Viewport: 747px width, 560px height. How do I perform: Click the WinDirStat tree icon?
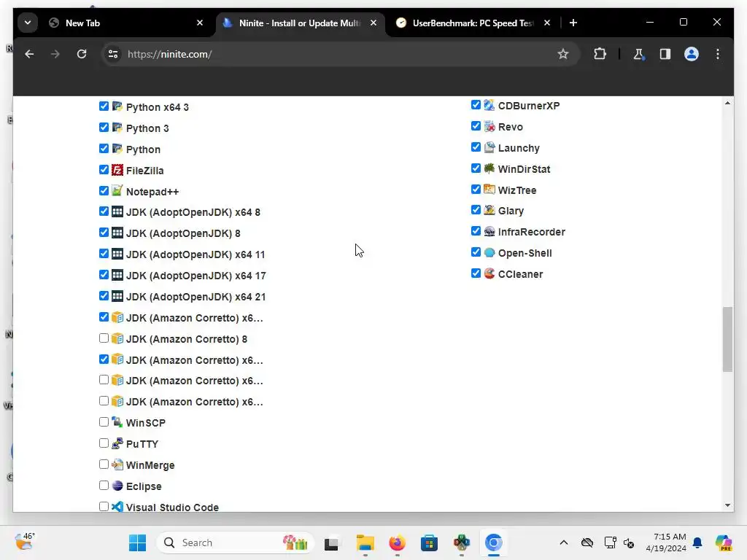[489, 168]
